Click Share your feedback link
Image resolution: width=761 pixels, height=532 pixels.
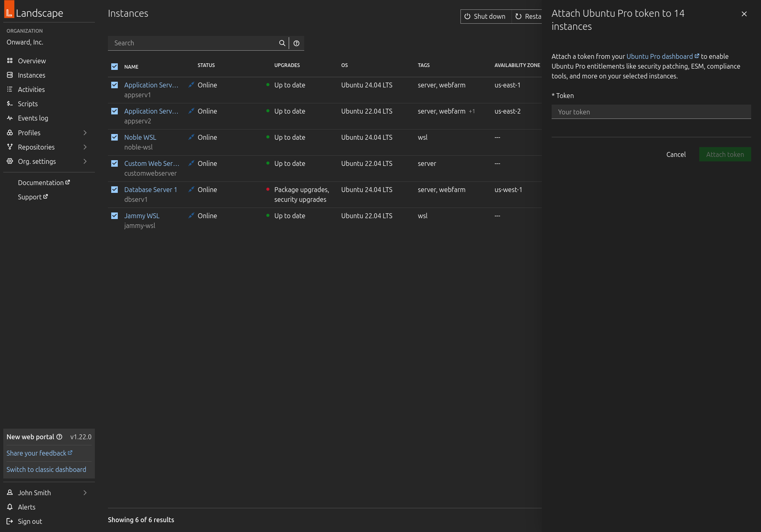point(39,453)
